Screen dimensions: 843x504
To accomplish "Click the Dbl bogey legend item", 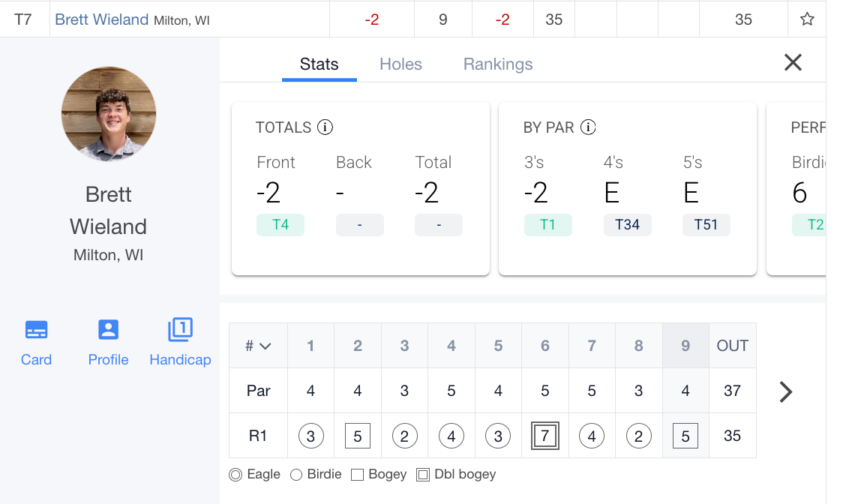I will point(457,475).
